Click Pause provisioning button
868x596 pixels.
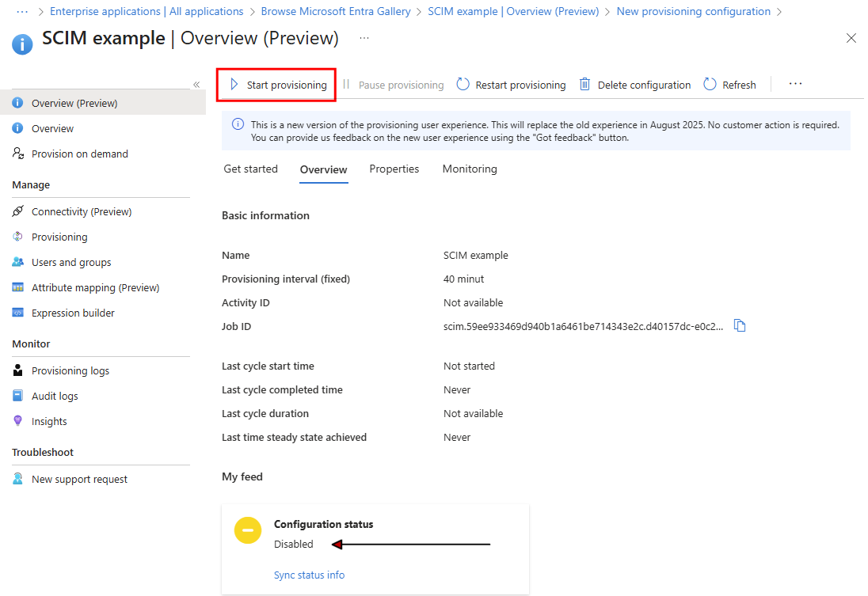coord(394,85)
